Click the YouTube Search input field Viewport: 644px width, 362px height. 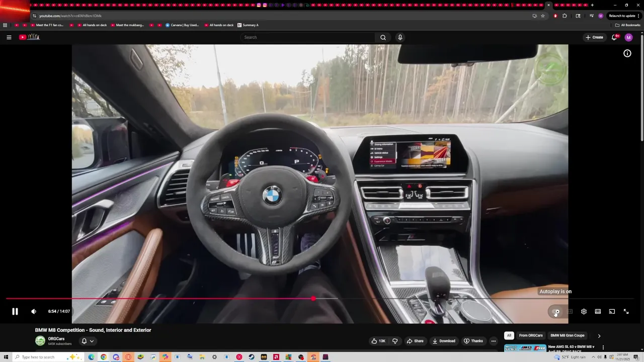coord(308,37)
